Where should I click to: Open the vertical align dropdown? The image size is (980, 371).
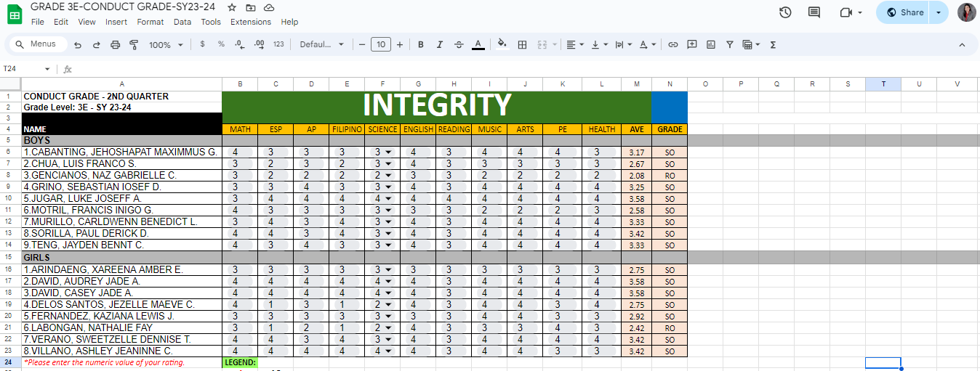[x=599, y=45]
